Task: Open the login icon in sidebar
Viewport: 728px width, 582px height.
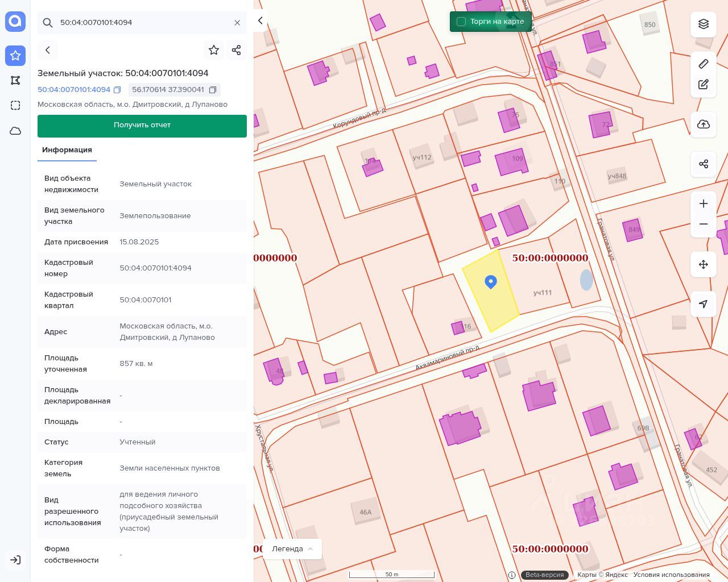Action: coord(15,560)
